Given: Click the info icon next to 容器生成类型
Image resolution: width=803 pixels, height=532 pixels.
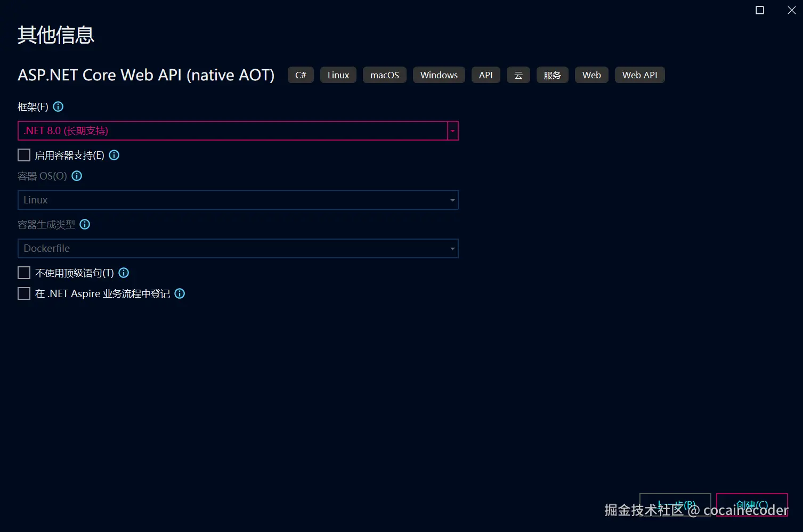Looking at the screenshot, I should click(x=85, y=224).
